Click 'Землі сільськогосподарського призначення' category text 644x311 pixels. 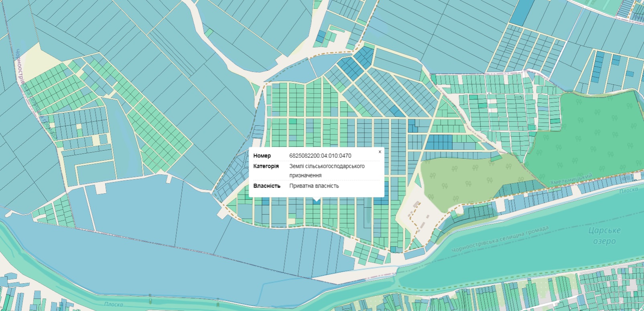(x=327, y=170)
